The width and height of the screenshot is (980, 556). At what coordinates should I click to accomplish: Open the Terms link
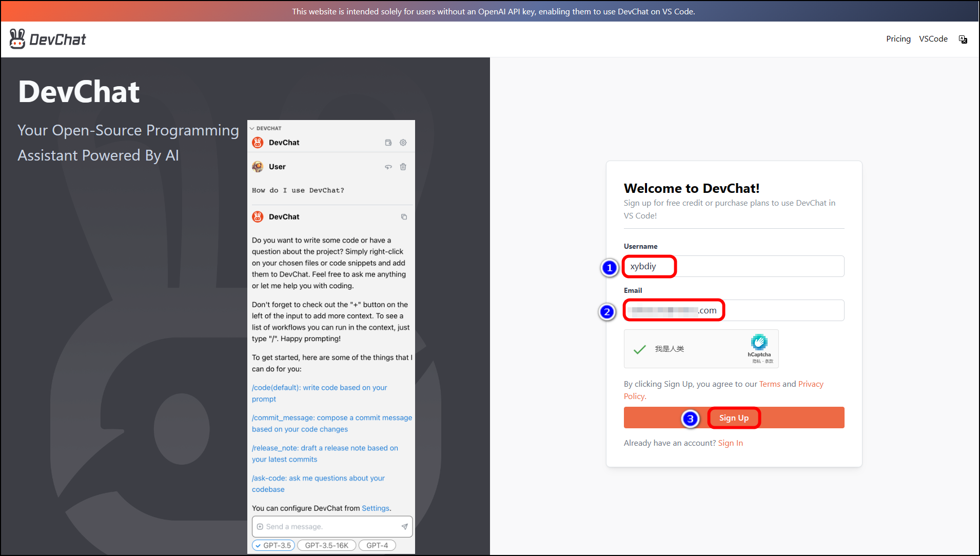coord(770,384)
